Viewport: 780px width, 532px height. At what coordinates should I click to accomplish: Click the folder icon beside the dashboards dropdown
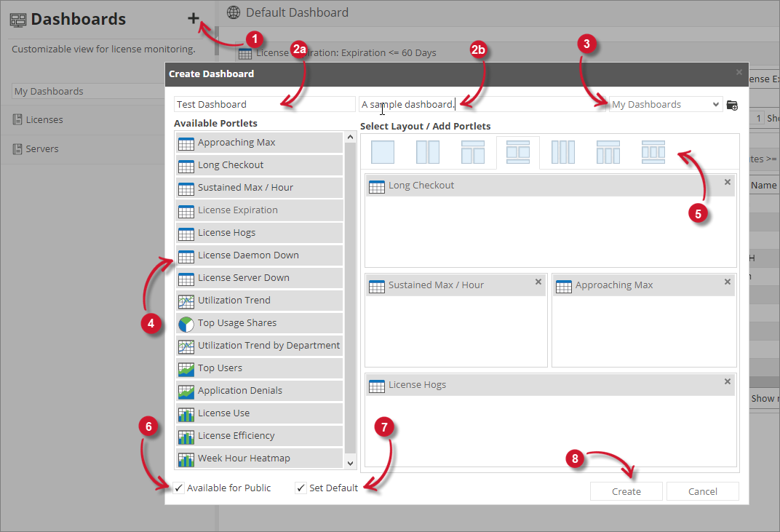tap(732, 105)
